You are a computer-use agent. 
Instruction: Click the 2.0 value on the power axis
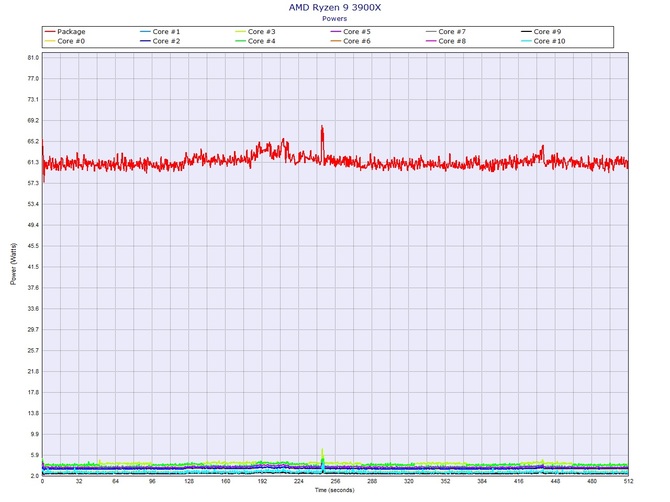click(34, 476)
